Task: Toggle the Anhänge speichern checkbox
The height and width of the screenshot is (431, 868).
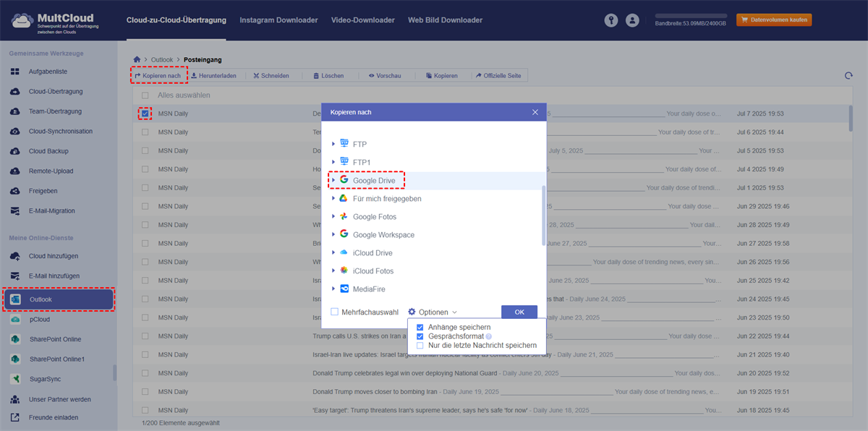Action: click(x=420, y=328)
